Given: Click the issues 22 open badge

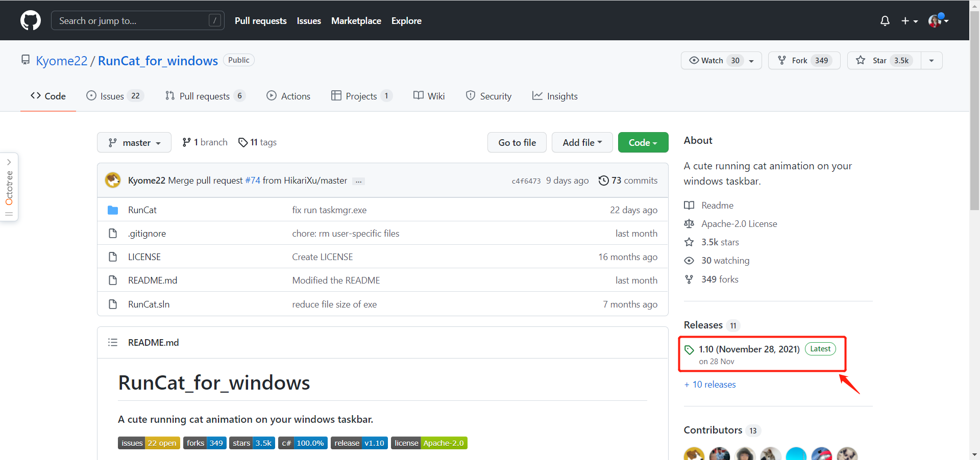Looking at the screenshot, I should [149, 443].
